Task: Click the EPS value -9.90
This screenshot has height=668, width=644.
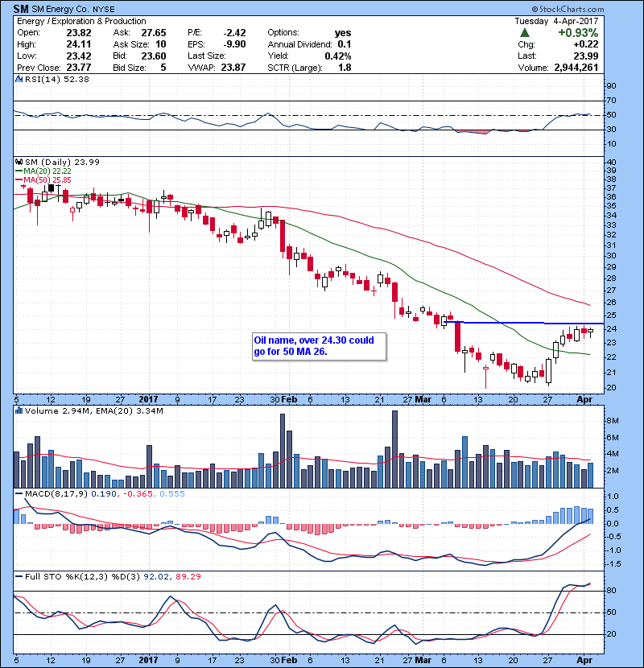Action: tap(234, 44)
